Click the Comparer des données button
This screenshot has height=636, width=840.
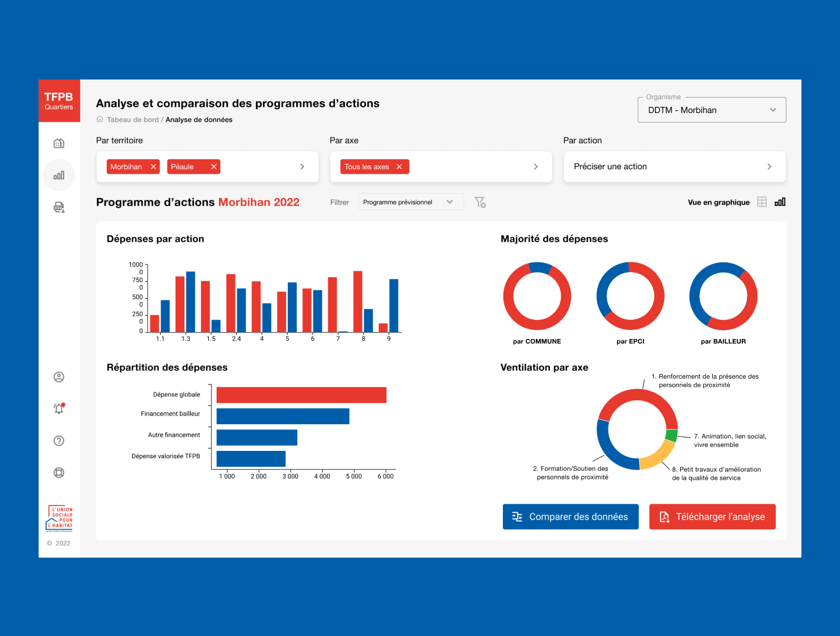click(x=570, y=517)
